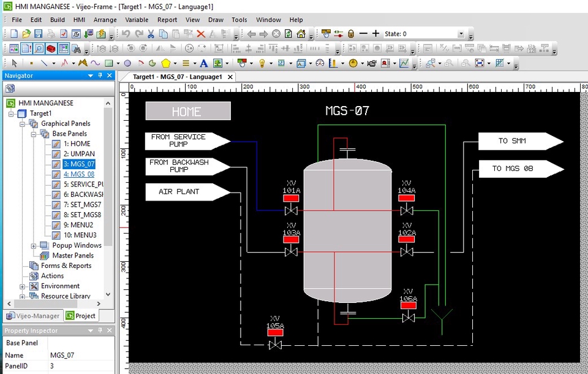588x374 pixels.
Task: Select the Switch object tool
Action: tap(242, 63)
